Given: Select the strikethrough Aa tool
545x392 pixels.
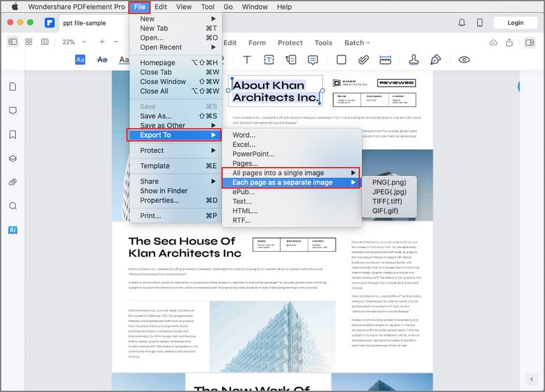Looking at the screenshot, I should (102, 60).
